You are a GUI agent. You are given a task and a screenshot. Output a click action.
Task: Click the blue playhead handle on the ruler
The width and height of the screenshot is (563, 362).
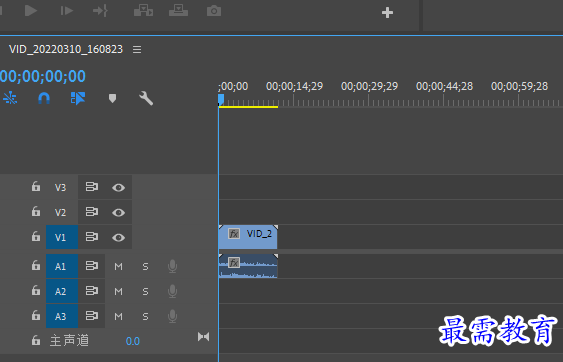pos(221,99)
